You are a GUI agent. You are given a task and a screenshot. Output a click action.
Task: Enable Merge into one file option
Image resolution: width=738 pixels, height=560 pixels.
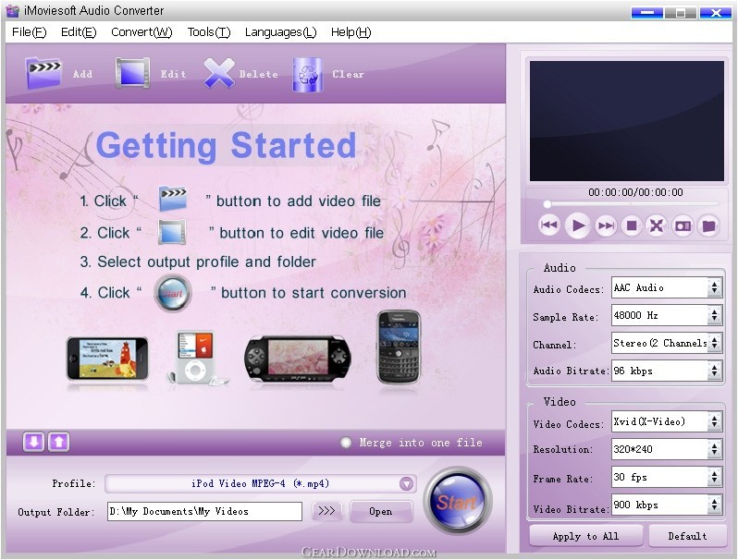tap(346, 443)
